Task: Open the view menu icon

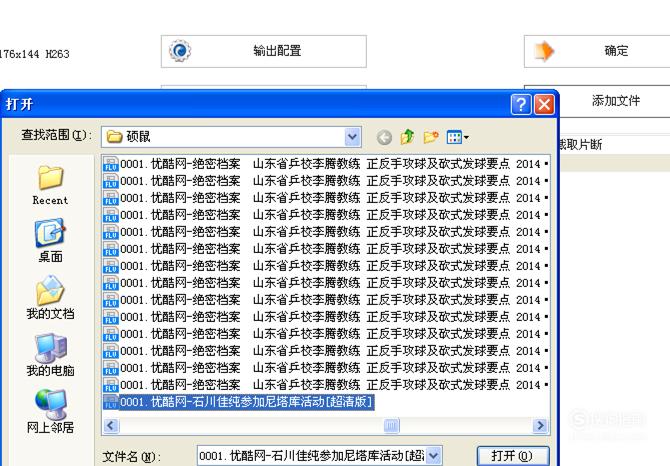Action: (x=457, y=137)
